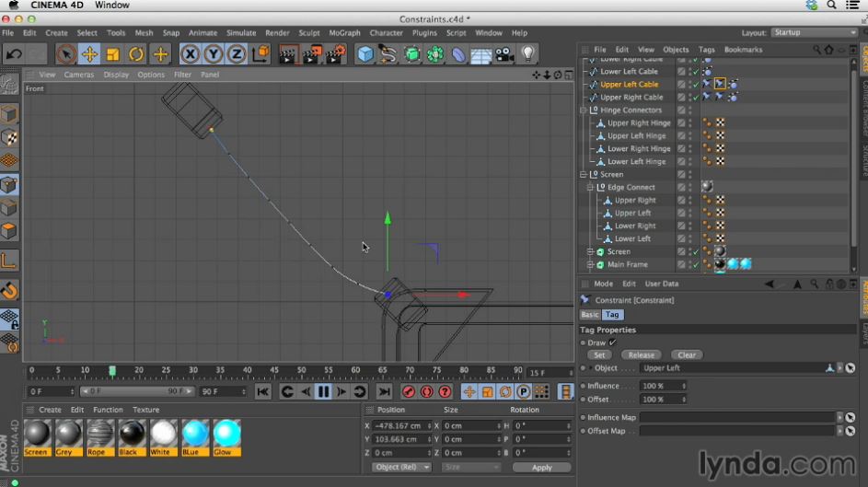
Task: Open Object Manager Tags menu
Action: point(706,50)
